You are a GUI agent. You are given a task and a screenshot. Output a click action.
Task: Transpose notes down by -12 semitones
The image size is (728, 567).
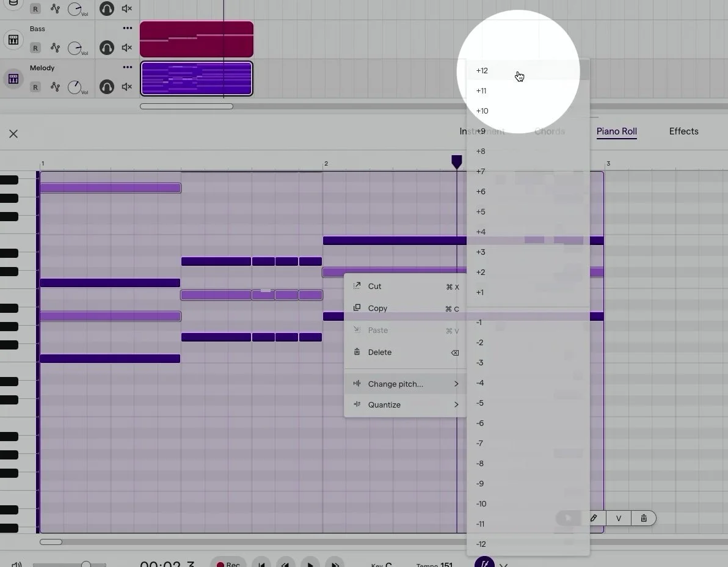[528, 544]
